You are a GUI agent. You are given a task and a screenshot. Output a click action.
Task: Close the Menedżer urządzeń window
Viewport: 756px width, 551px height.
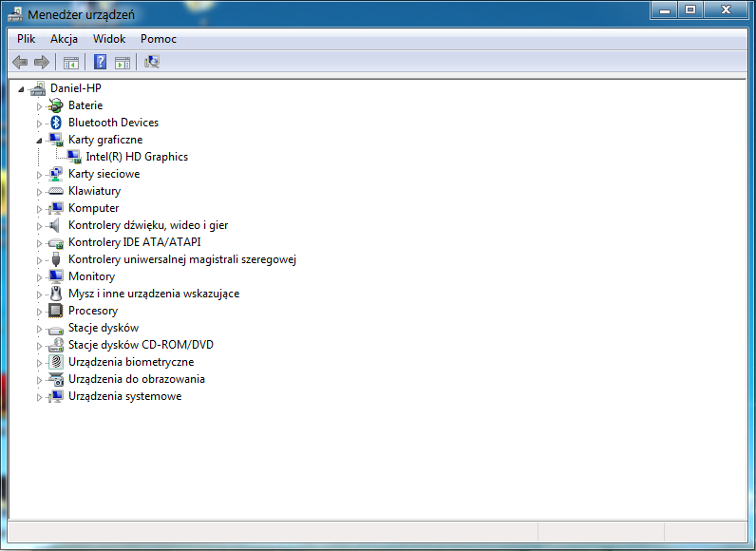[727, 9]
